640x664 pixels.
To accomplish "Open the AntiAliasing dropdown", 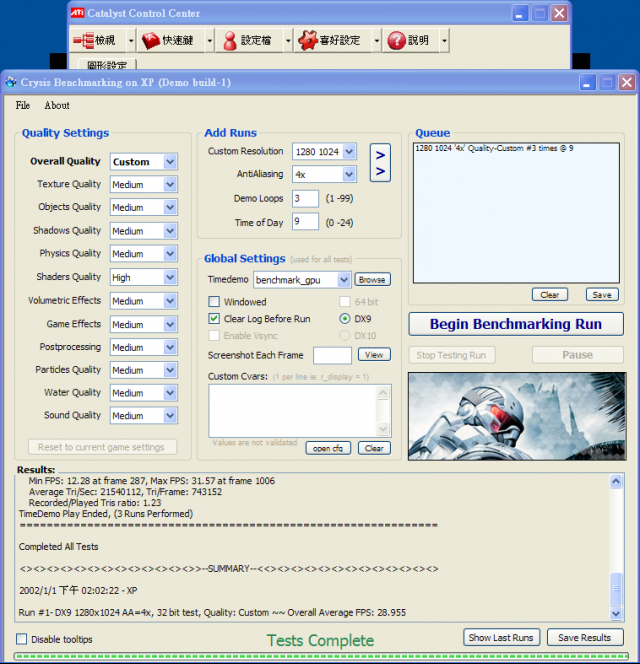I will pyautogui.click(x=349, y=174).
